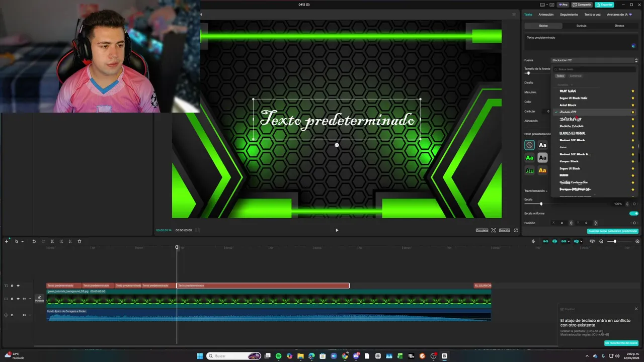Select the Burbuja sub-tab
The height and width of the screenshot is (362, 644).
click(x=581, y=26)
